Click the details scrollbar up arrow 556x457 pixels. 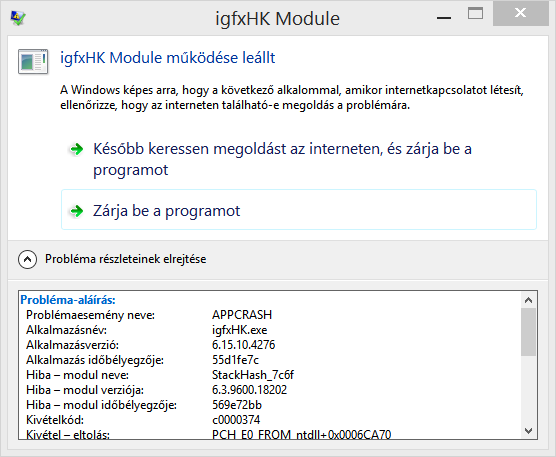(528, 300)
